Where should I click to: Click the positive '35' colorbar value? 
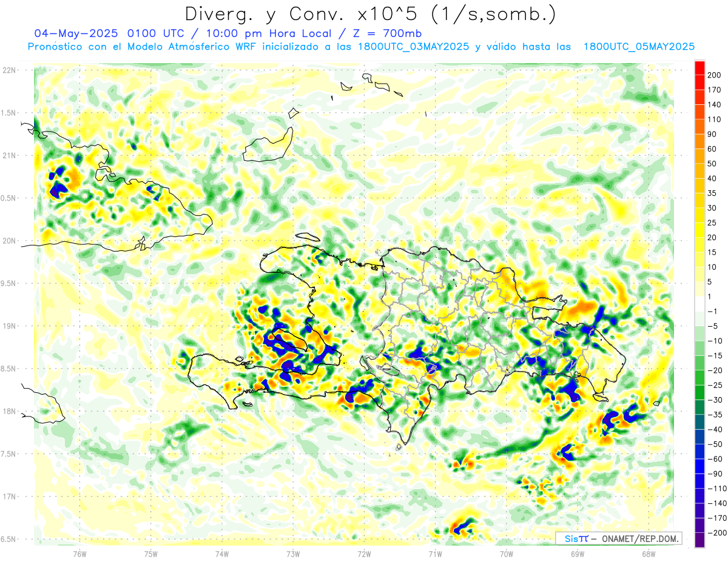point(713,193)
